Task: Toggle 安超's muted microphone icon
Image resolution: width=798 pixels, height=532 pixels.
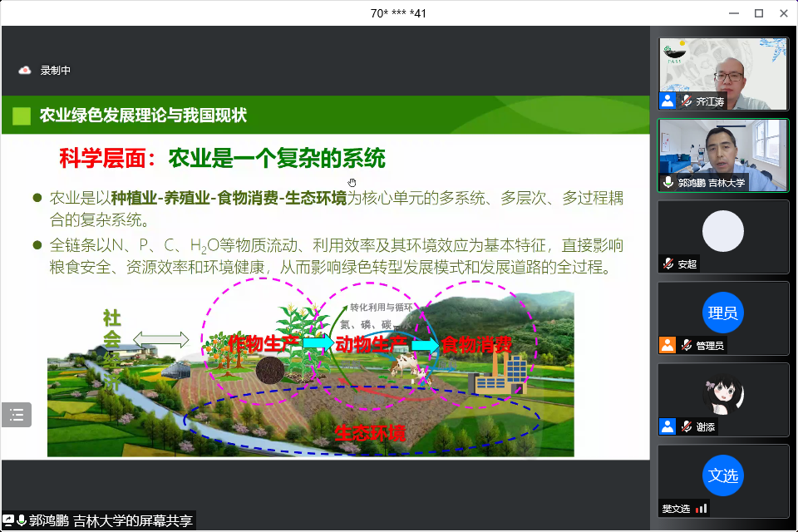Action: click(x=667, y=264)
